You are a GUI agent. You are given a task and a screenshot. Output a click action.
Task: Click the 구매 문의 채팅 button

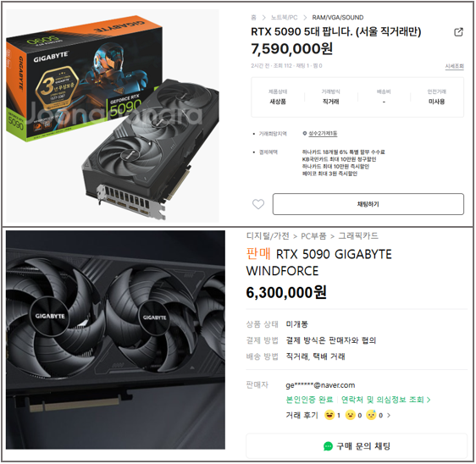point(357,446)
